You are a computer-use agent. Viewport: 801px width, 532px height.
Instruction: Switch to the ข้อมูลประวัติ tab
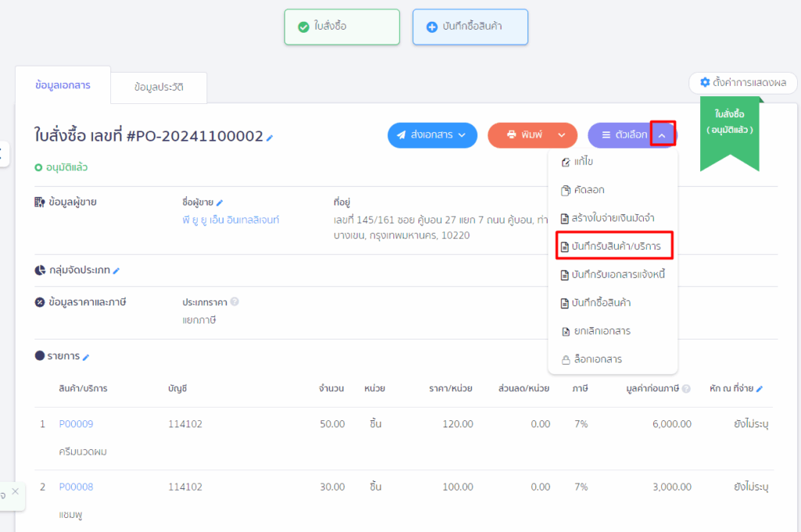159,88
